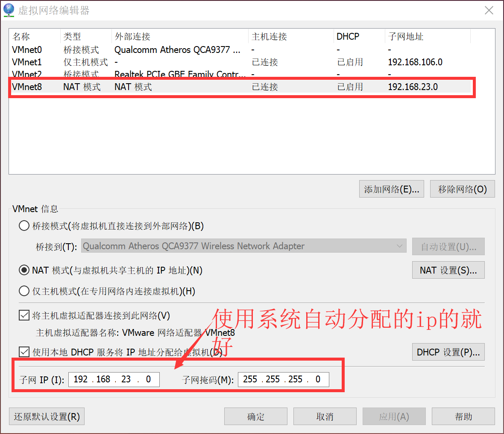
Task: Open the 桥接到 adapter dropdown
Action: pos(399,246)
